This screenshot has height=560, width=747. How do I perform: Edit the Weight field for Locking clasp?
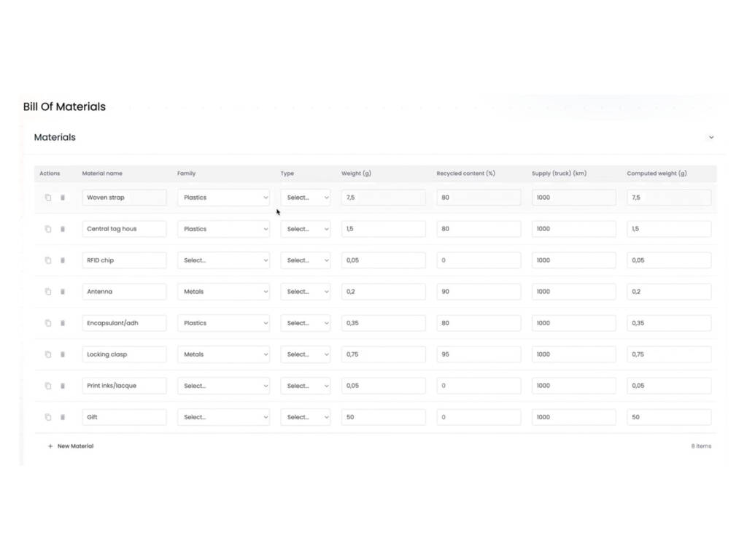click(384, 354)
